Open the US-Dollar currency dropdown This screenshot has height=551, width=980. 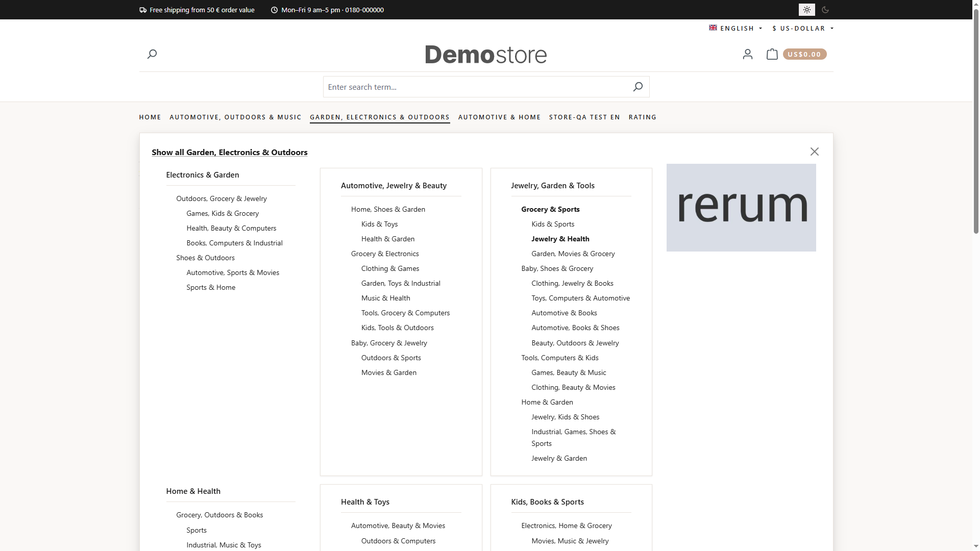point(803,29)
